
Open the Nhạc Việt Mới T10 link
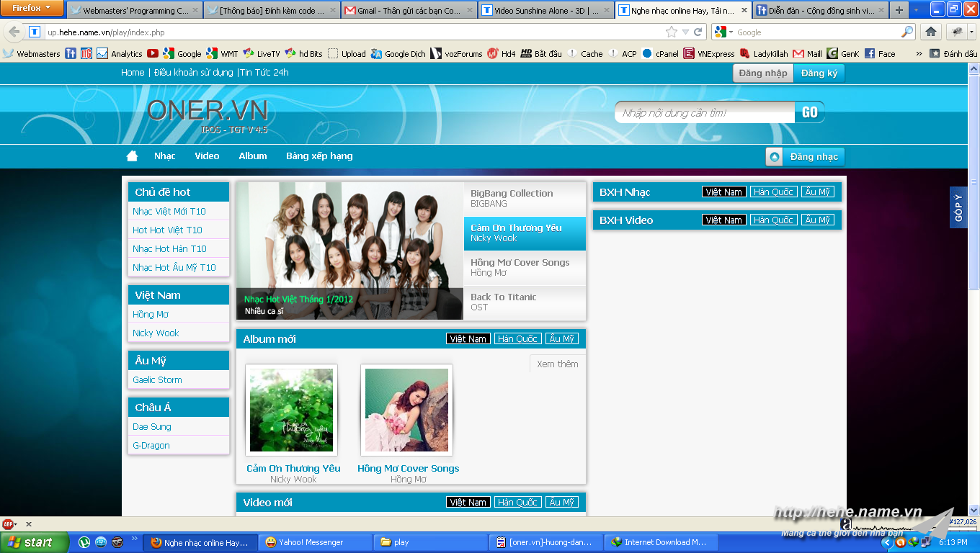pyautogui.click(x=169, y=211)
